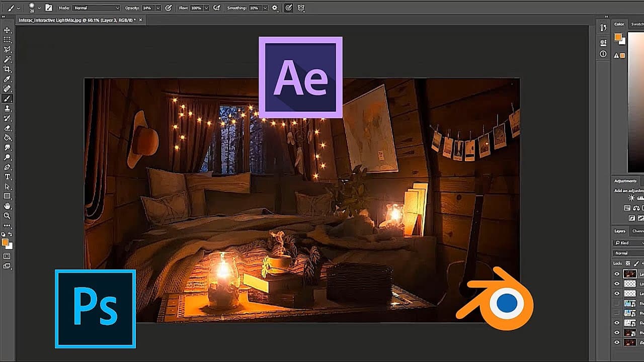Screen dimensions: 644x362
Task: Select the Eyedropper tool
Action: (x=8, y=79)
